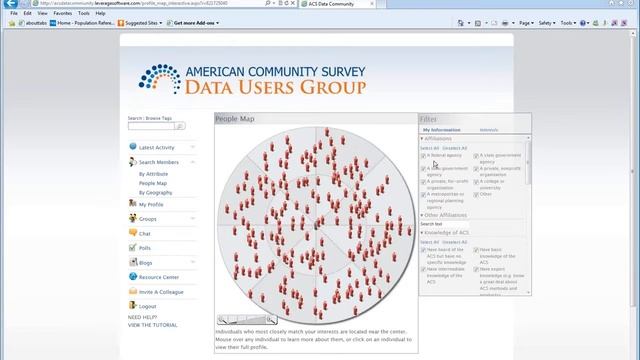Click the People Map zoom slider
This screenshot has width=640, height=360.
pos(247,320)
